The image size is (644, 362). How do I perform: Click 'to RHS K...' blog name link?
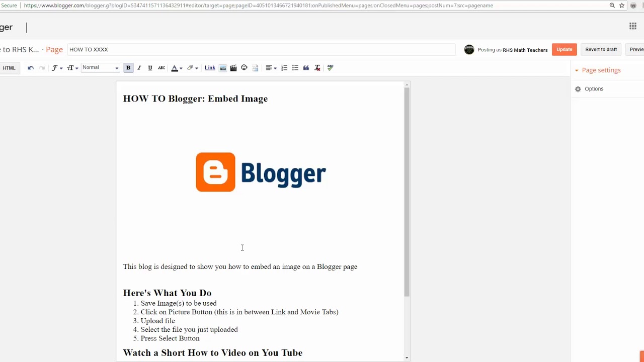[x=19, y=49]
